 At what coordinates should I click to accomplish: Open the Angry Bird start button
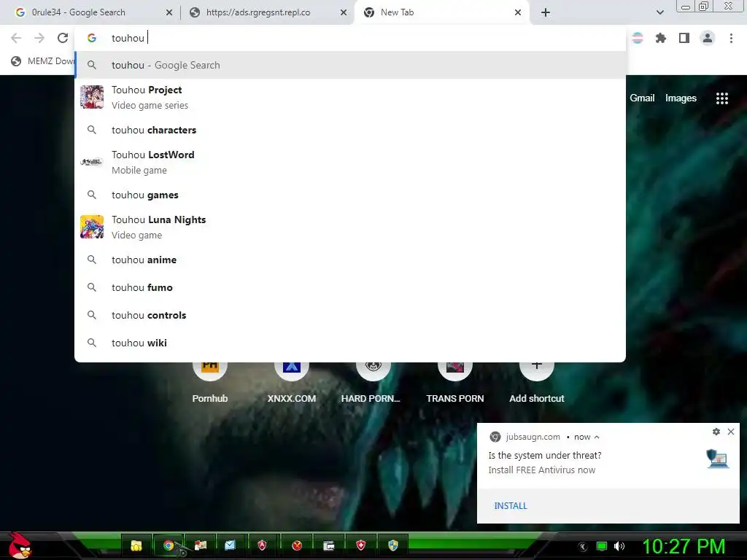pyautogui.click(x=20, y=545)
